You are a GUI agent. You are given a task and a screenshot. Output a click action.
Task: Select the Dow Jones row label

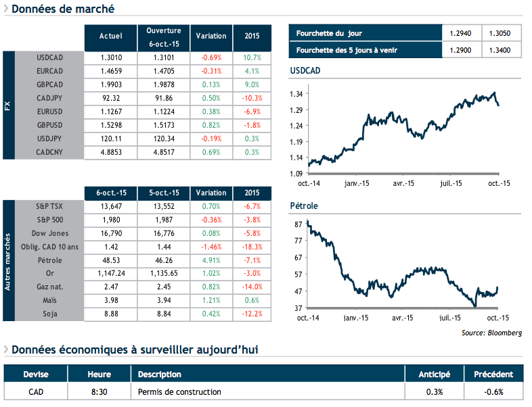pos(49,233)
